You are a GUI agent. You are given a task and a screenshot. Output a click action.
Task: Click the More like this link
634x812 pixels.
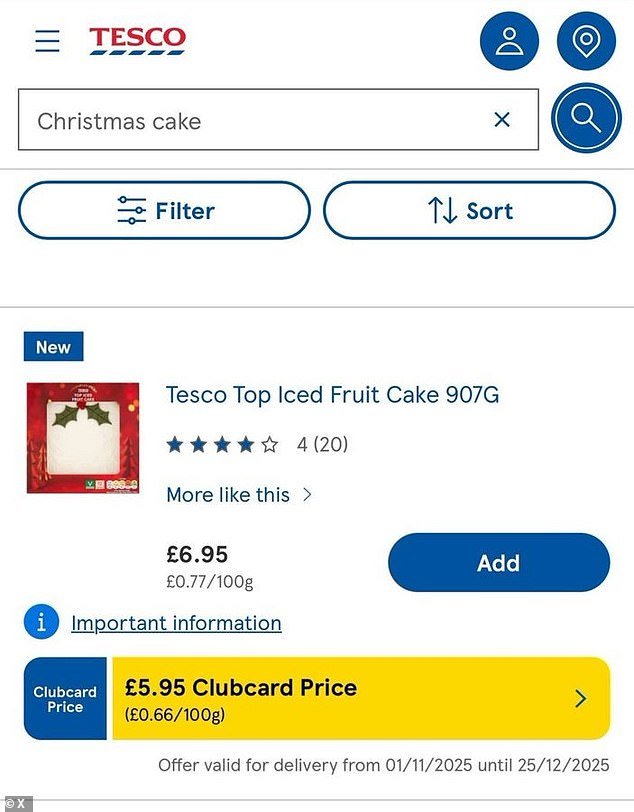tap(228, 495)
